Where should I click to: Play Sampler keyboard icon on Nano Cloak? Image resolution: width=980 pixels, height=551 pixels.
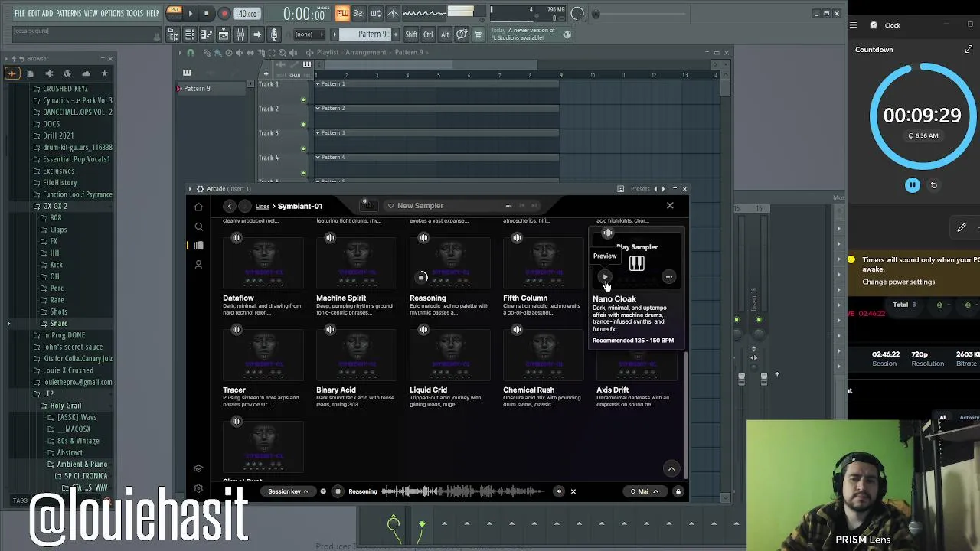(x=636, y=264)
